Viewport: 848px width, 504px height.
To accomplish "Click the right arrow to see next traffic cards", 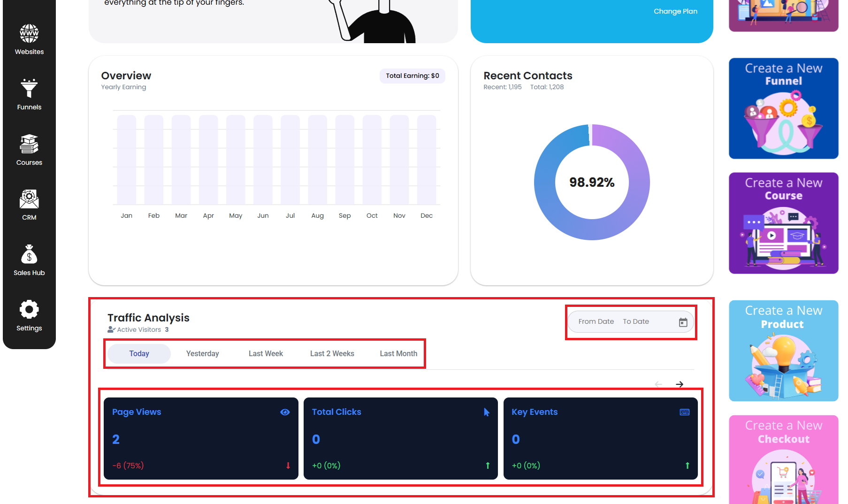I will pos(679,384).
